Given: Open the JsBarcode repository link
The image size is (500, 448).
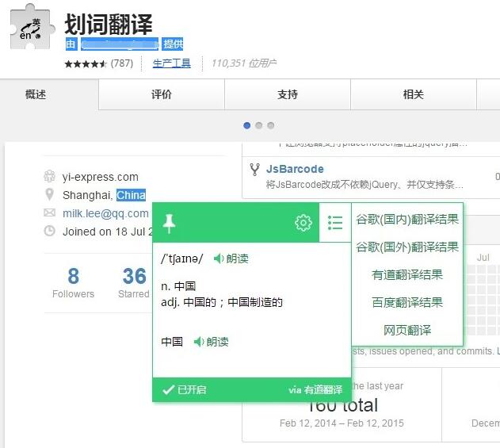Looking at the screenshot, I should (295, 169).
